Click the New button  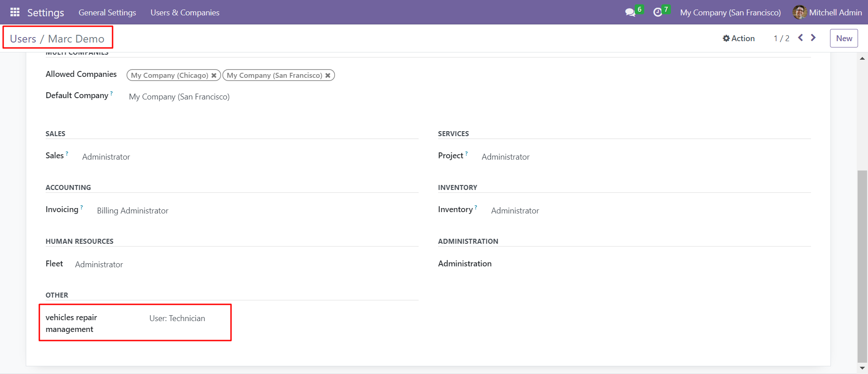[x=844, y=38]
